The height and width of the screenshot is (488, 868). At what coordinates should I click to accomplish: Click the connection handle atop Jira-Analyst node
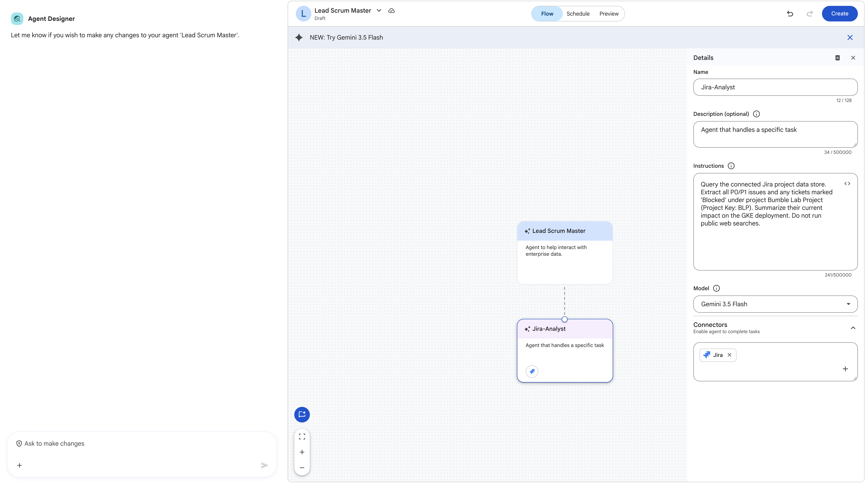click(564, 319)
